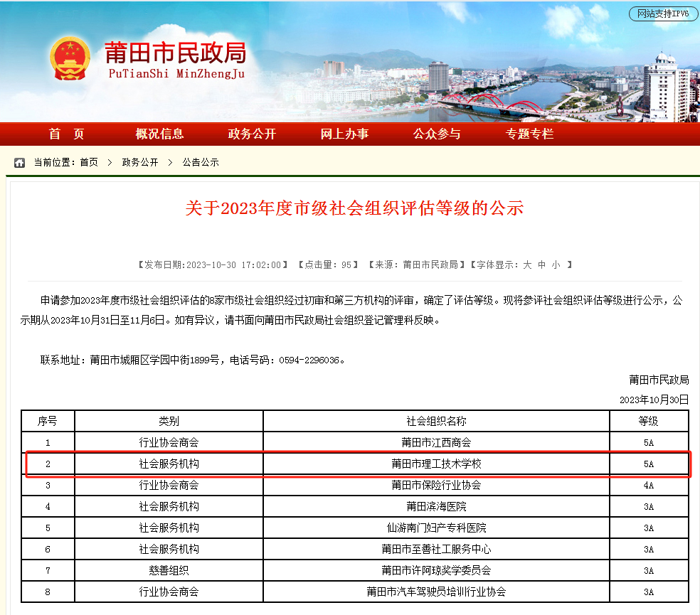Select the cell 仙游南门妇产专科医院
Viewport: 700px width, 615px height.
(x=436, y=528)
